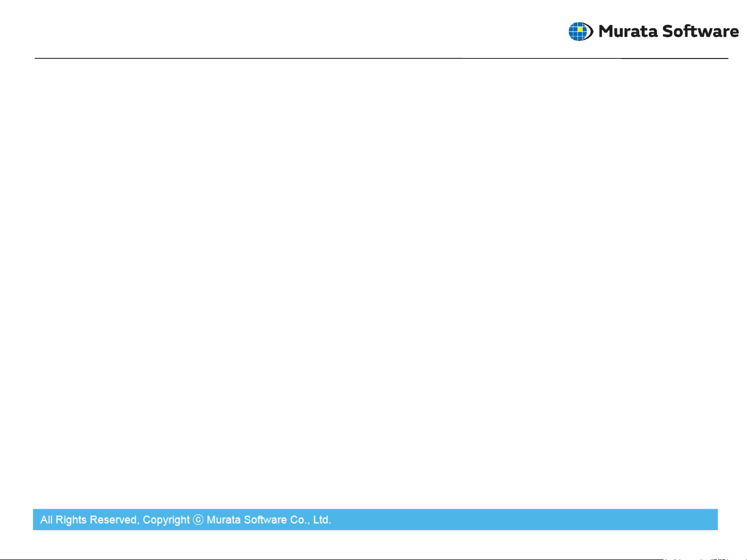This screenshot has width=747, height=560.
Task: Click "Murata Software Co., Ltd." in the footer
Action: pos(269,520)
